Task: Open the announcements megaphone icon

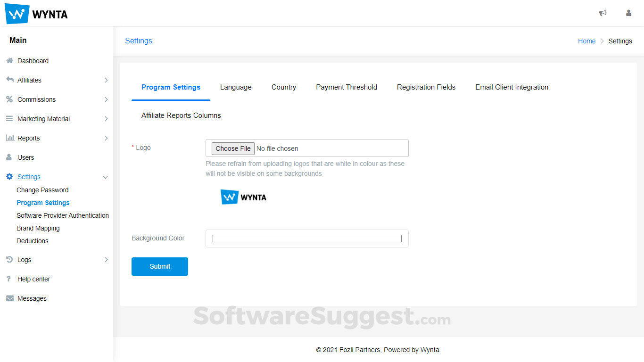Action: [603, 13]
